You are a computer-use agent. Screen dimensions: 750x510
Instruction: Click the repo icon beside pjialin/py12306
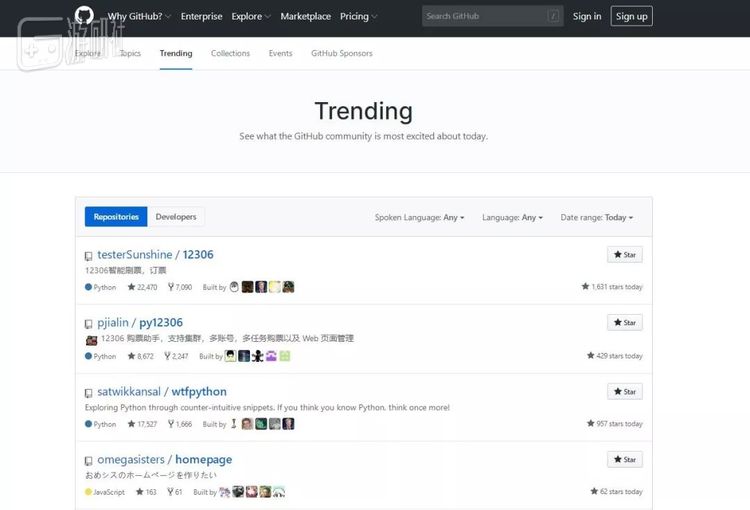tap(89, 324)
